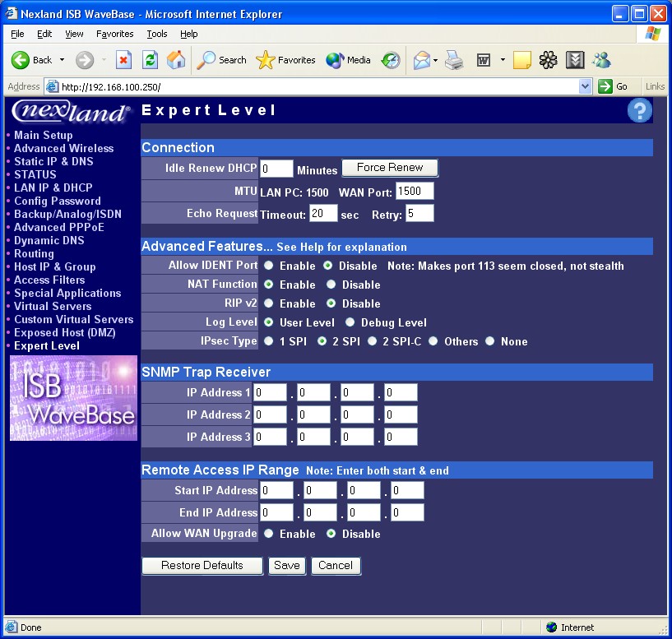Open the History clock icon
This screenshot has width=672, height=639.
[391, 60]
